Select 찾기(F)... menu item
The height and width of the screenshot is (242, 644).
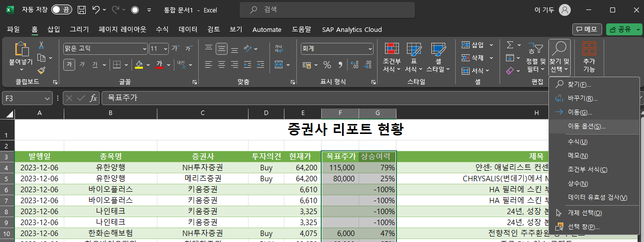point(594,84)
